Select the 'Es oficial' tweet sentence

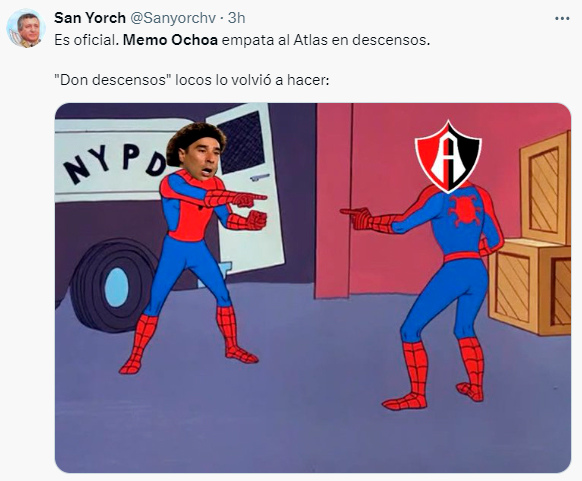(x=242, y=40)
